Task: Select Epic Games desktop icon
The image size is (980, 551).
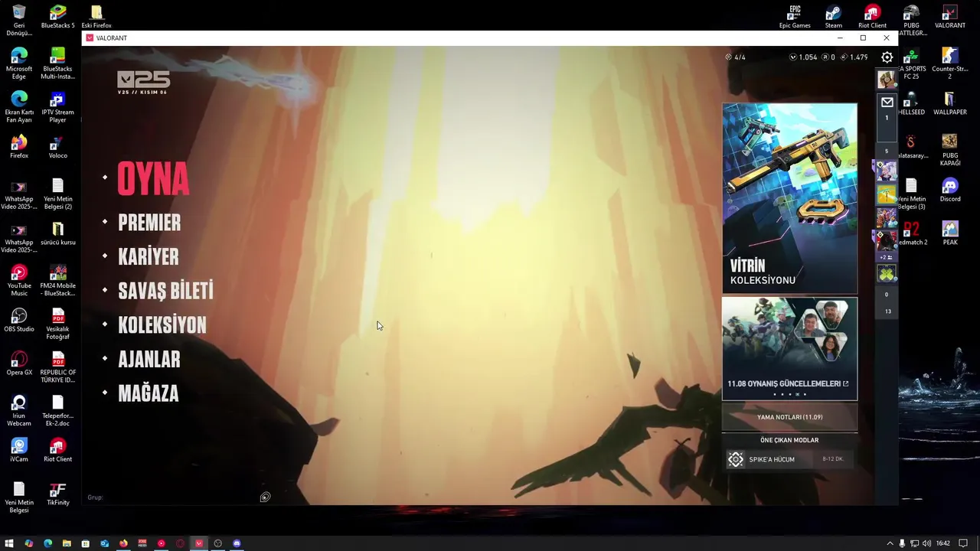Action: tap(795, 17)
